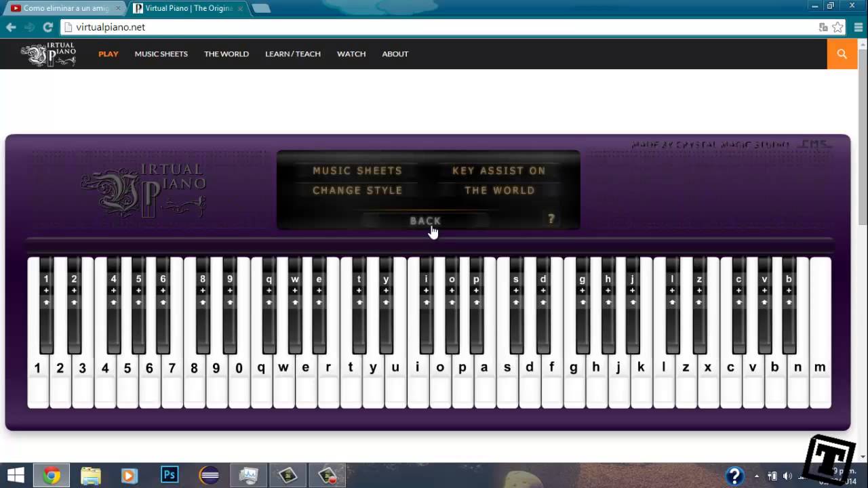The width and height of the screenshot is (868, 488).
Task: Play the white piano key labeled 5
Action: (x=127, y=383)
